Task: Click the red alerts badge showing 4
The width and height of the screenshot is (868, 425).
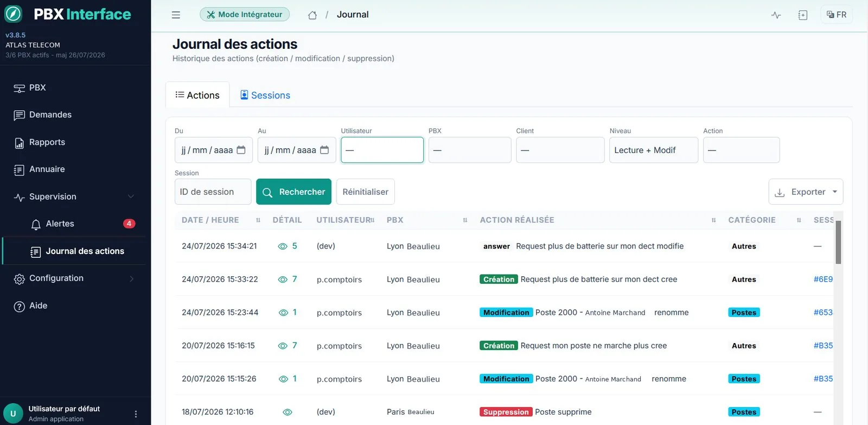Action: 129,224
